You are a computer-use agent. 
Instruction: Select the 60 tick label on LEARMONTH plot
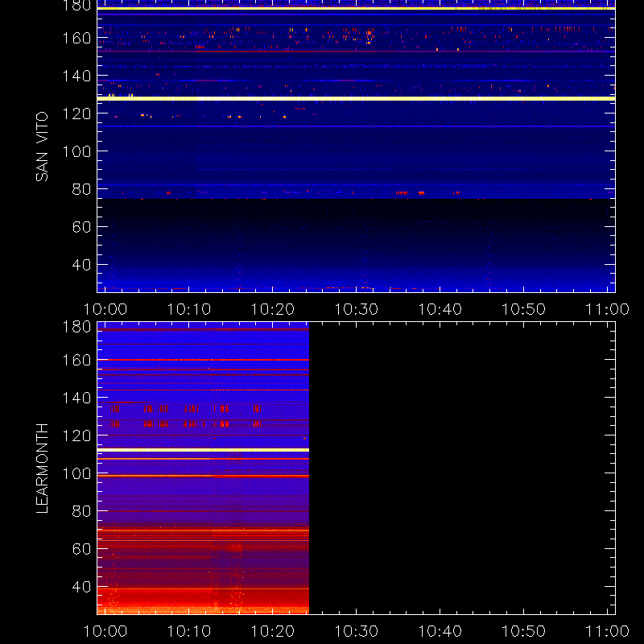(x=81, y=549)
